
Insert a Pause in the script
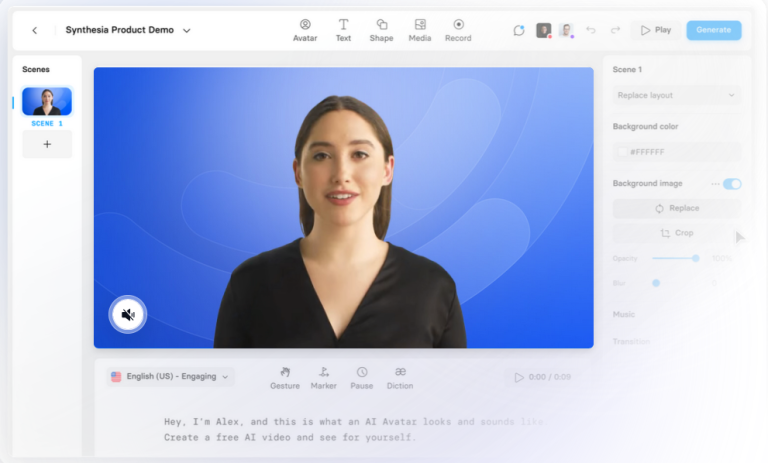tap(362, 377)
